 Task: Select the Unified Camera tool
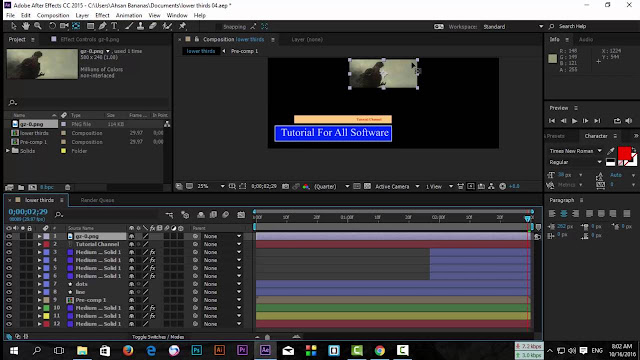(64, 26)
